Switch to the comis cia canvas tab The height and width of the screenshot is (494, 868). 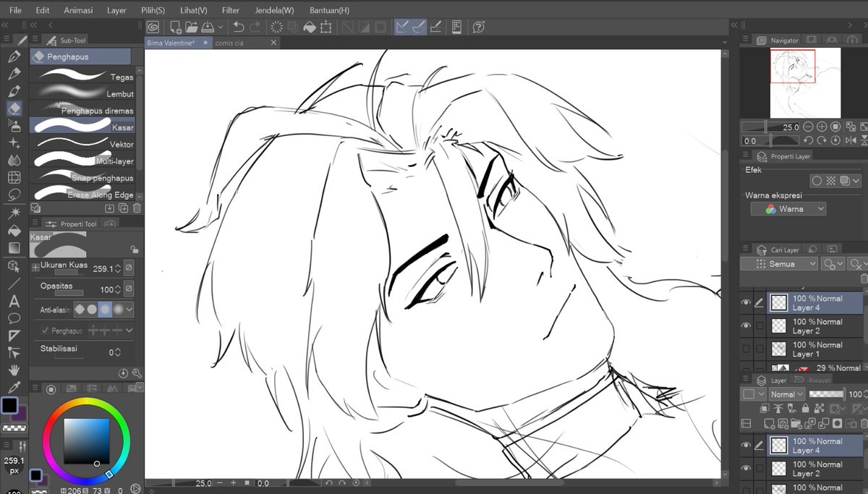229,43
